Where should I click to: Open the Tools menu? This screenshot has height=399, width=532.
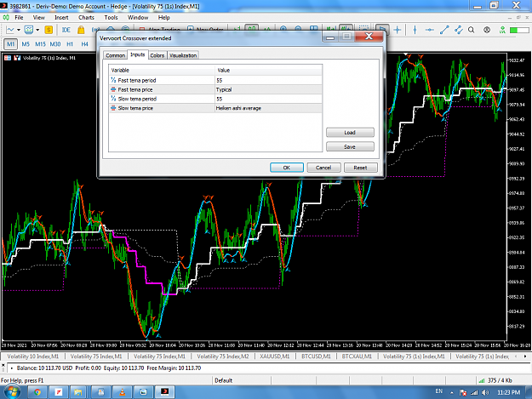pos(111,18)
